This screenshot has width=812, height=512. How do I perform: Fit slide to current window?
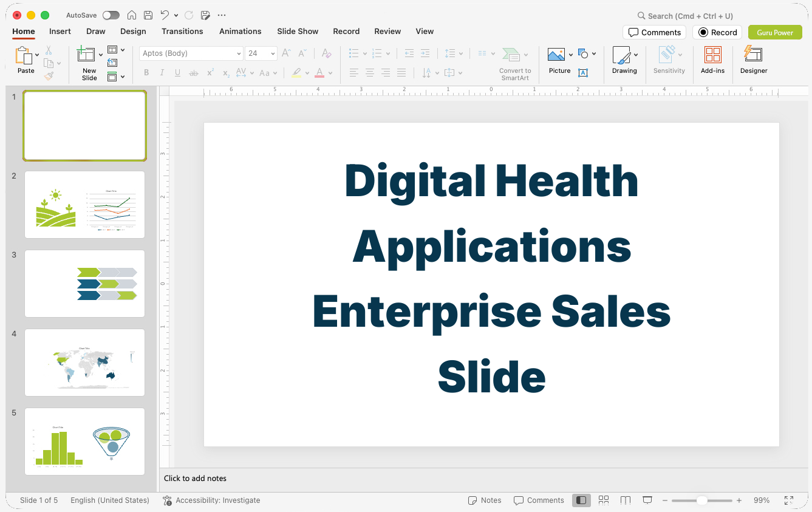(789, 500)
